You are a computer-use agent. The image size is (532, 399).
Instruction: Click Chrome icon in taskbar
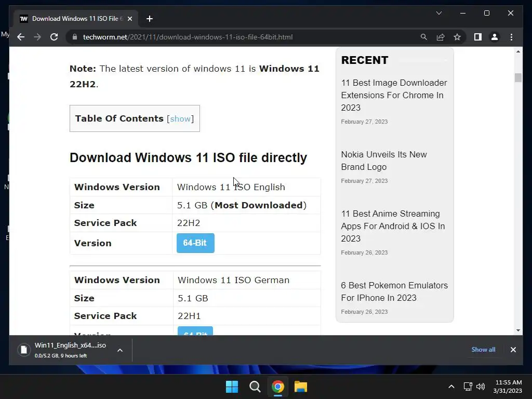coord(278,387)
